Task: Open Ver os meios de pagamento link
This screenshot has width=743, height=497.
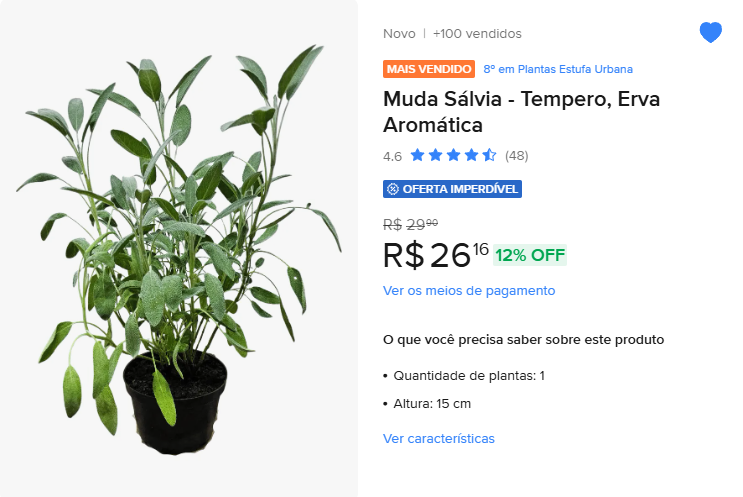Action: click(x=469, y=290)
